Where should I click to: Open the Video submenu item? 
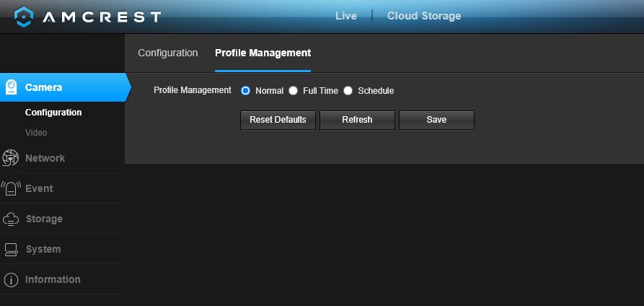[x=36, y=133]
